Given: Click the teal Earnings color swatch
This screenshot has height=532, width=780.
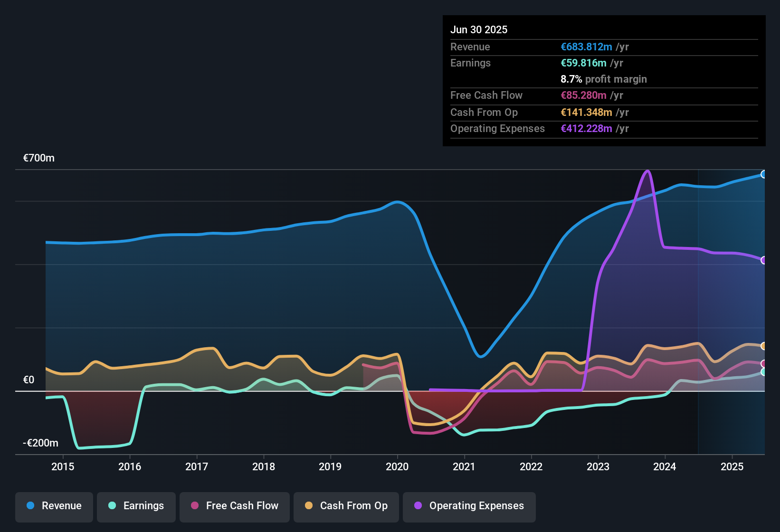Looking at the screenshot, I should (113, 506).
